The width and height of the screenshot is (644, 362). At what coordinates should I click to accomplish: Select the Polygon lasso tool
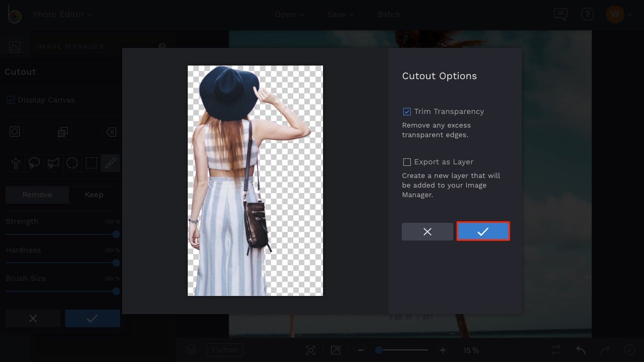[x=53, y=162]
